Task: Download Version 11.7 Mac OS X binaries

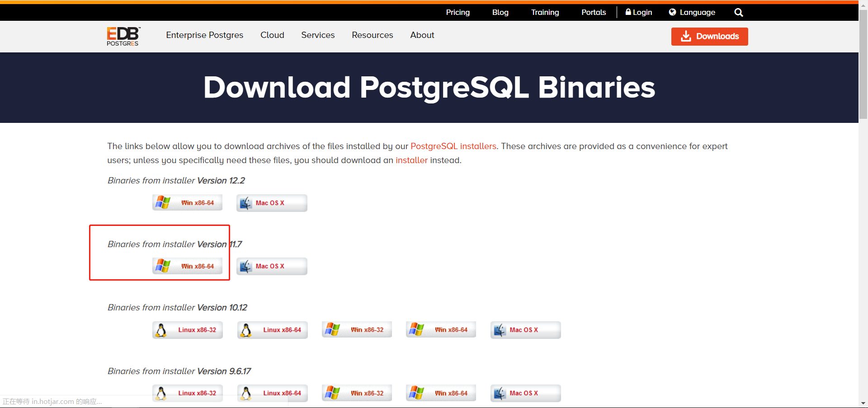Action: tap(272, 266)
